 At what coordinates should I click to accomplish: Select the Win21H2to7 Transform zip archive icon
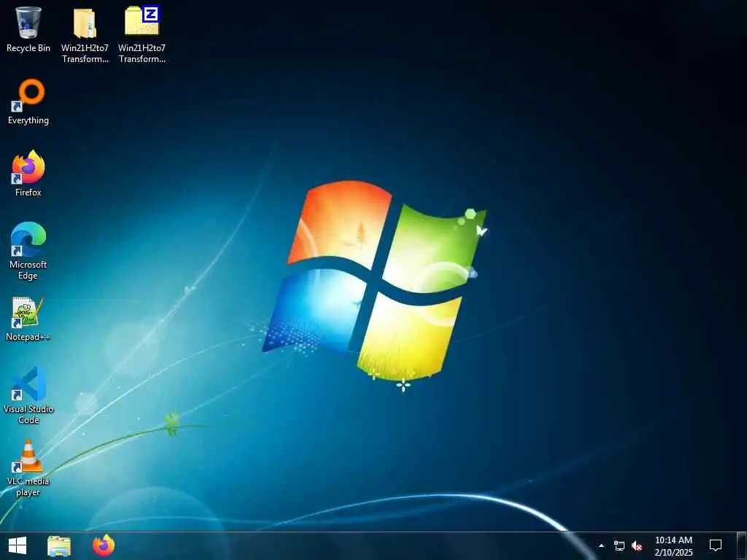pos(142,34)
